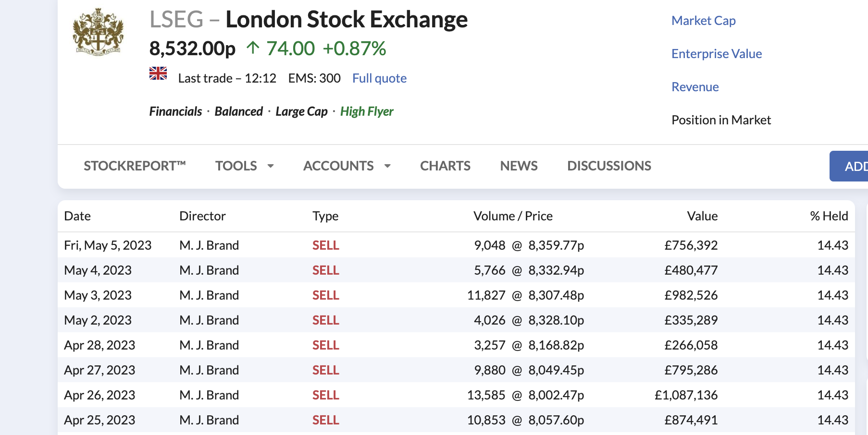Click SELL in the May 4, 2023 row

coord(326,270)
